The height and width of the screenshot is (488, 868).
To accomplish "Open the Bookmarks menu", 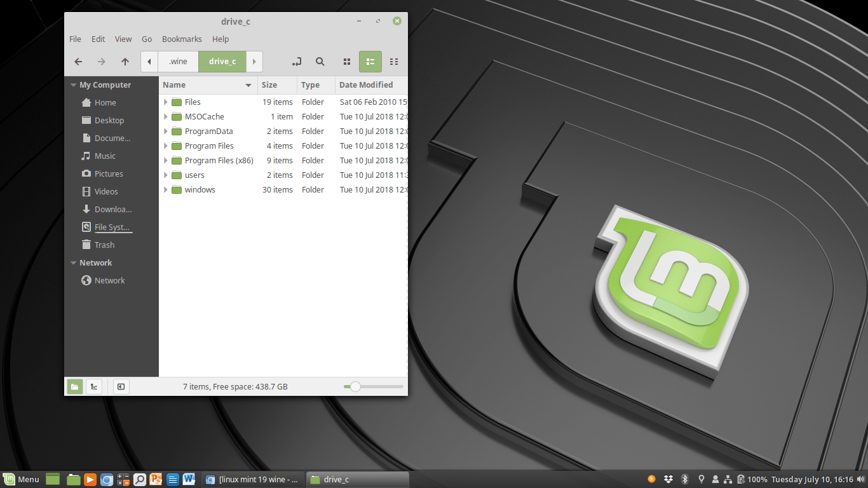I will (x=182, y=39).
